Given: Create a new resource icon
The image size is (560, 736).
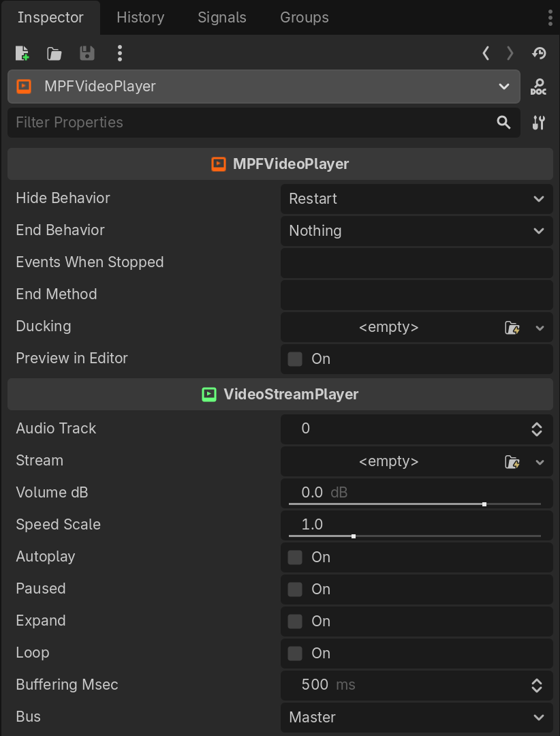Looking at the screenshot, I should pyautogui.click(x=22, y=53).
